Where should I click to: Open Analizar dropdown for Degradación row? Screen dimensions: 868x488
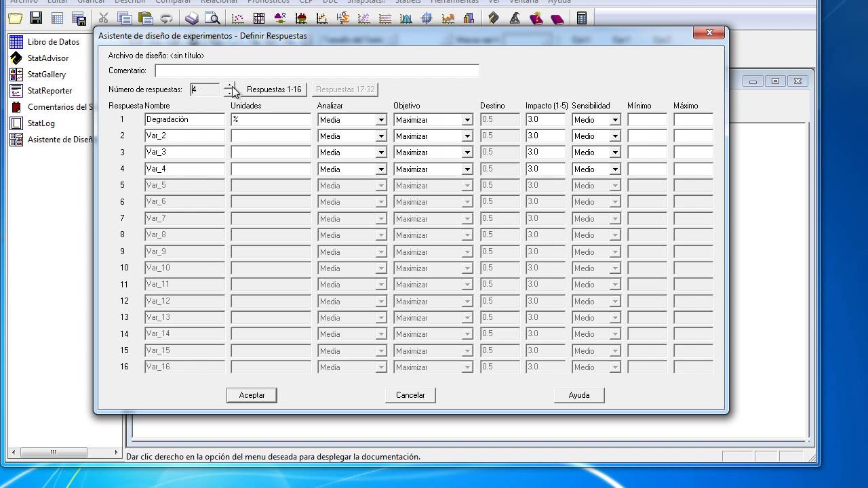pos(380,120)
